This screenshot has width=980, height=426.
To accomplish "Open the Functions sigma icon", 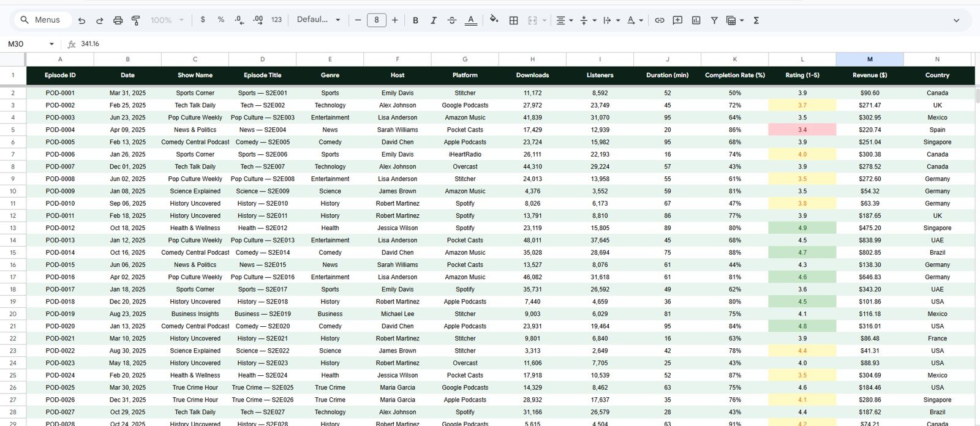I will (756, 20).
